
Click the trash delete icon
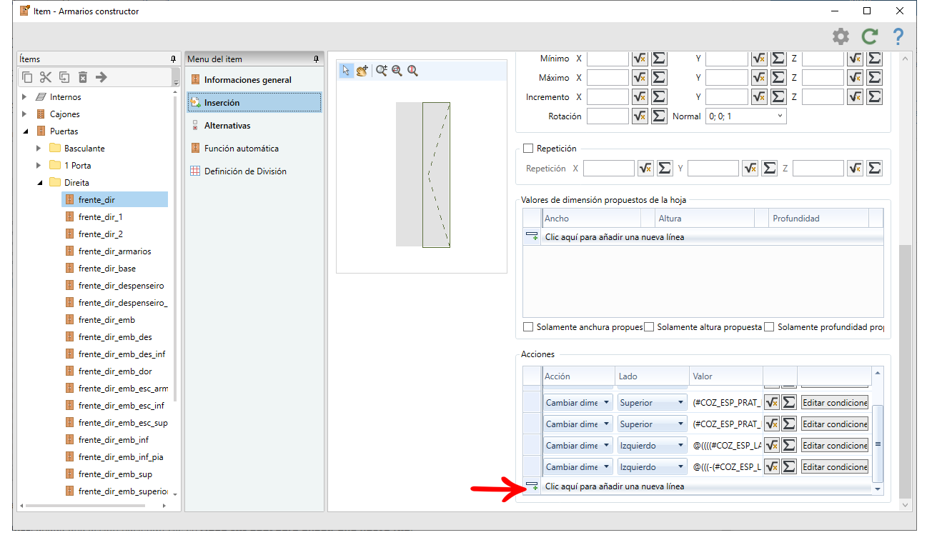pos(82,77)
